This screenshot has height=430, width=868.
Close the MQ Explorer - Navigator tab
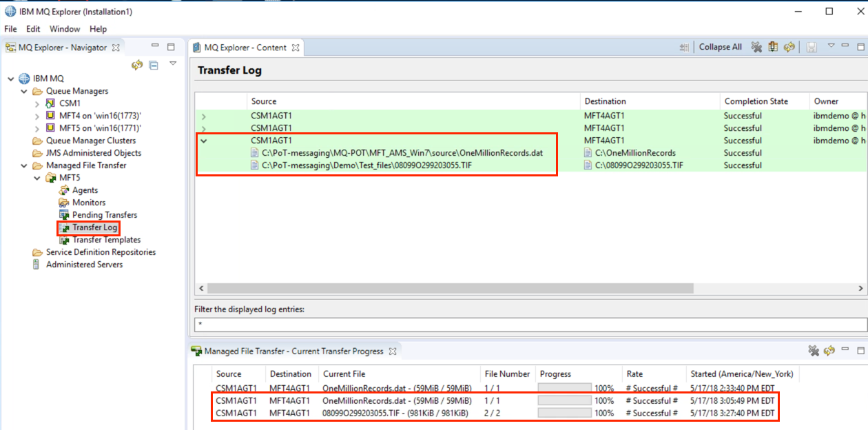tap(116, 48)
